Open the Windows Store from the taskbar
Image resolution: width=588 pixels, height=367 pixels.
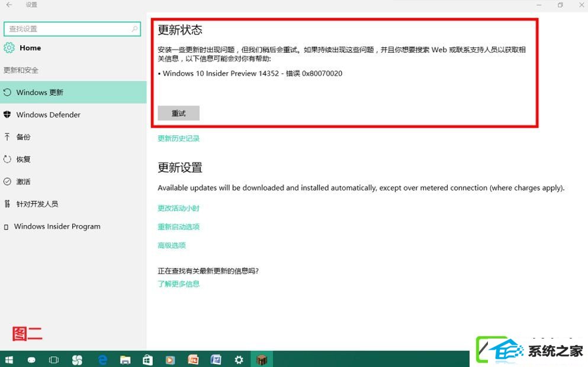coord(148,360)
